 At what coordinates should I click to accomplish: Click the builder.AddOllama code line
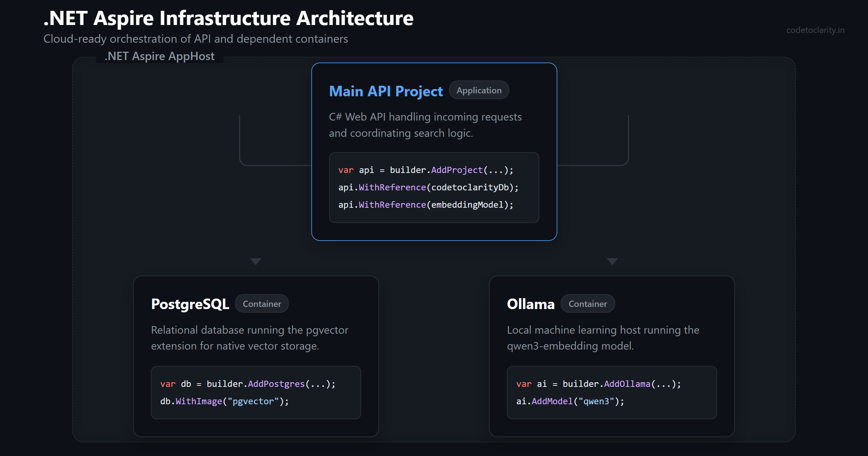click(x=599, y=384)
